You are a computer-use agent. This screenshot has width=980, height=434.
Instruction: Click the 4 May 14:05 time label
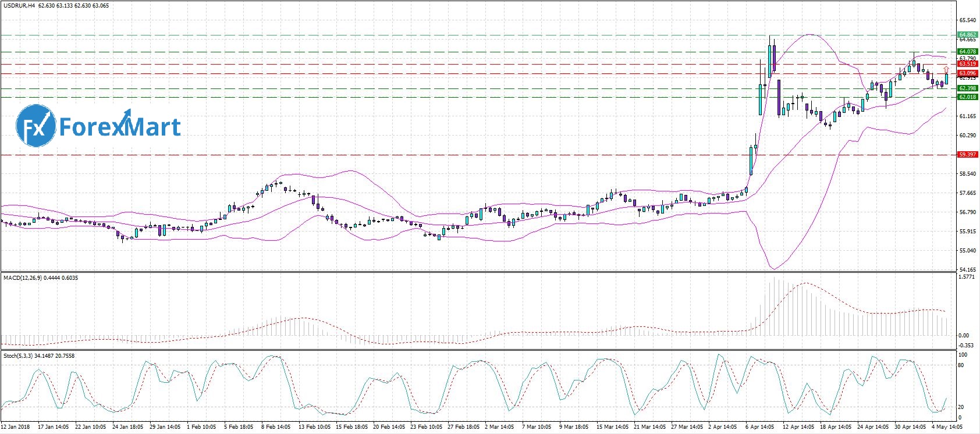947,427
